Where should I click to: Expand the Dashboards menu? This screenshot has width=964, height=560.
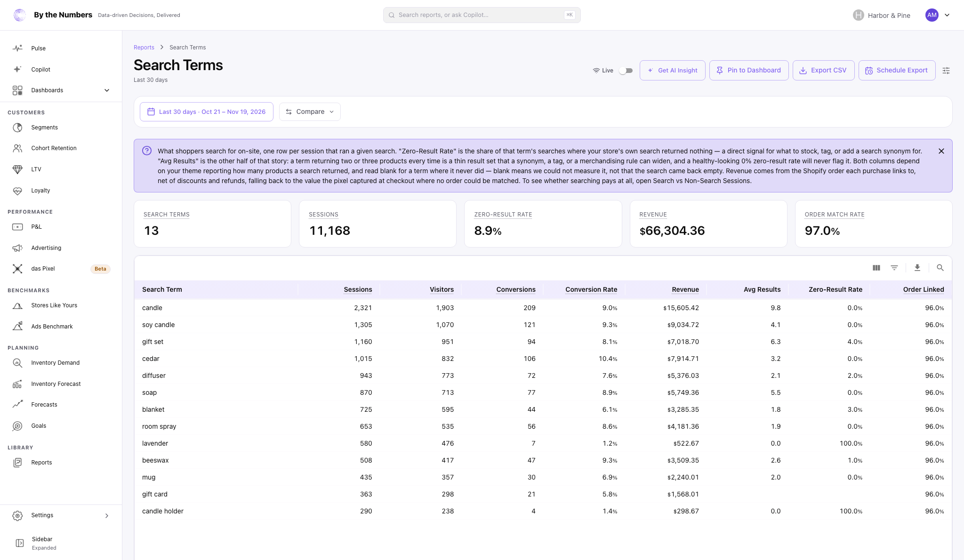click(x=61, y=90)
